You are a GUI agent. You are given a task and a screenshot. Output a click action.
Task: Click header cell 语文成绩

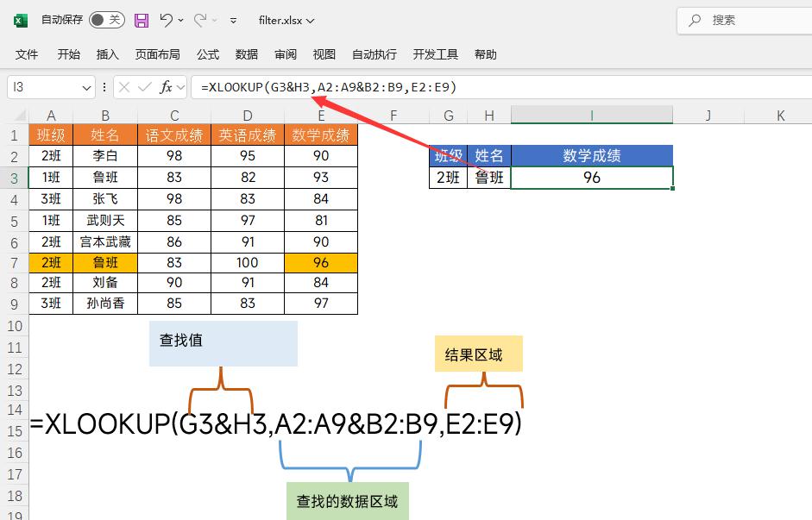(174, 135)
